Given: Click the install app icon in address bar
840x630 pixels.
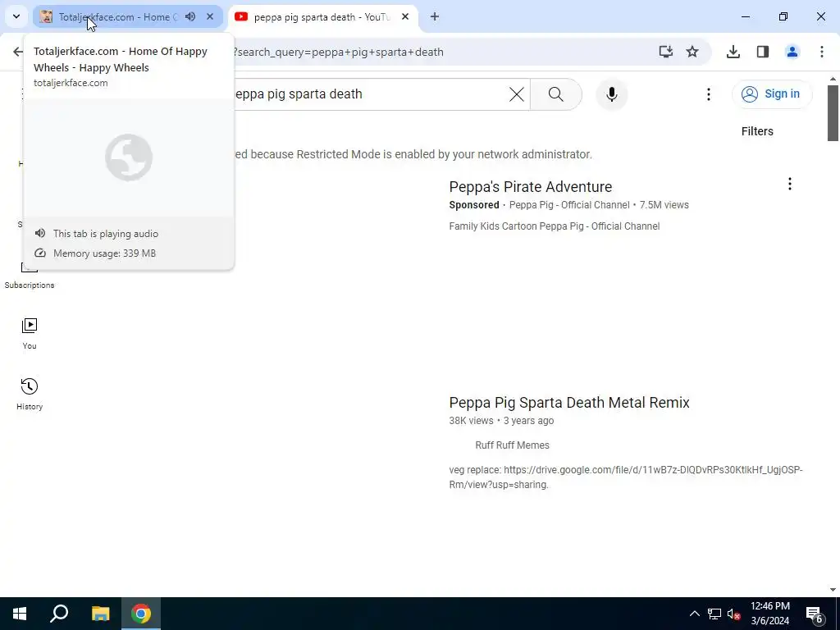Looking at the screenshot, I should [666, 52].
